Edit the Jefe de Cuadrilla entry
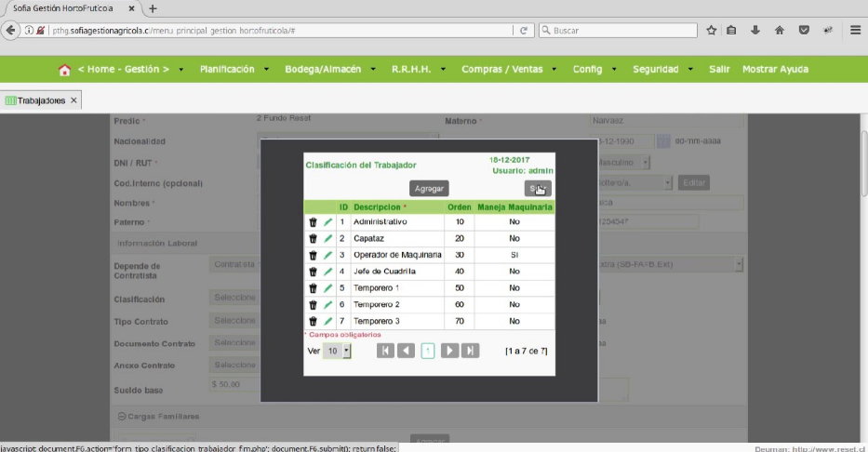Screen dimensions: 868x452 pyautogui.click(x=327, y=272)
